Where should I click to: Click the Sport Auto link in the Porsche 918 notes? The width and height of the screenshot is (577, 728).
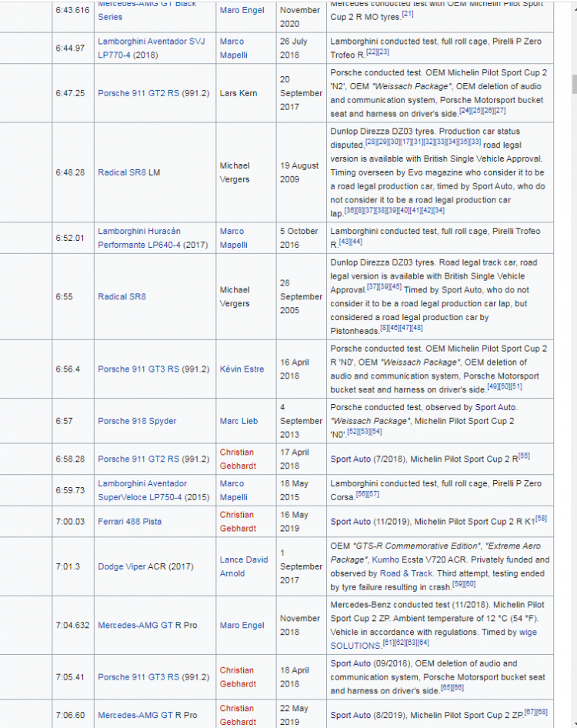coord(495,407)
